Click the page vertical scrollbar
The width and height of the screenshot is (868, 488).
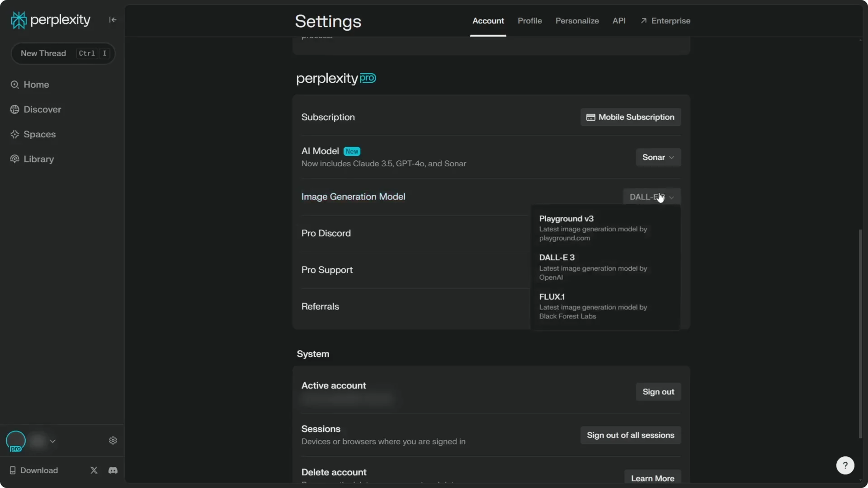[860, 334]
